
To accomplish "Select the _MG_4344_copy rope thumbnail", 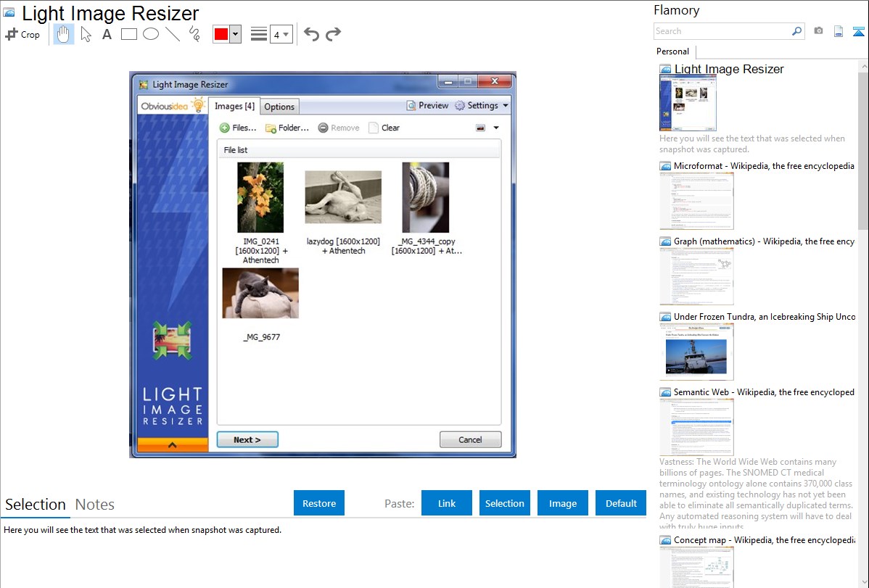I will [426, 196].
